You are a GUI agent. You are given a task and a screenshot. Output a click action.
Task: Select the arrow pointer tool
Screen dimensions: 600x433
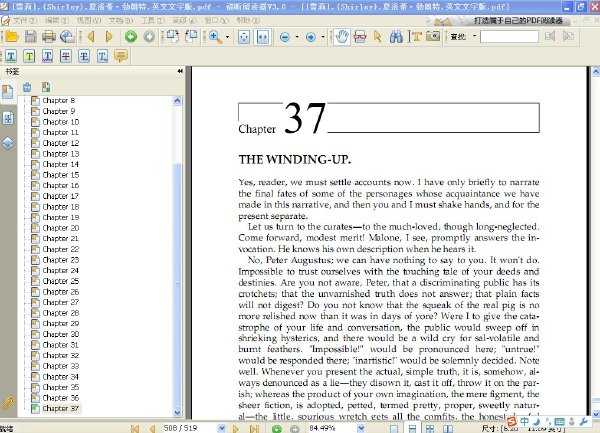pyautogui.click(x=378, y=37)
